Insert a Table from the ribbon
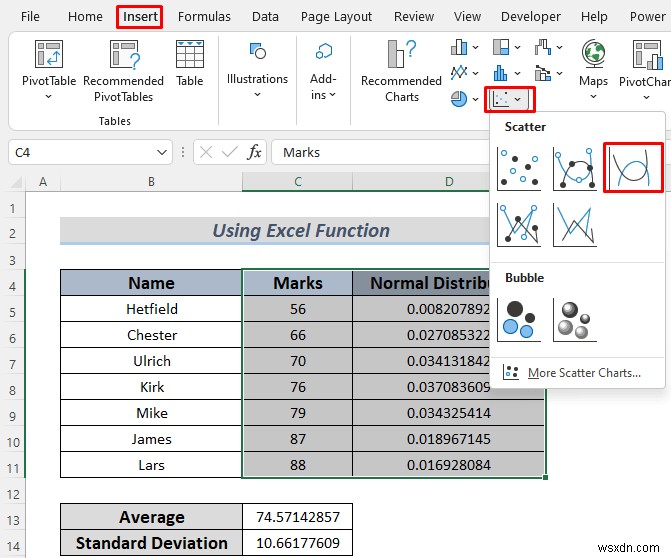Screen dimensions: 671x558 190,63
